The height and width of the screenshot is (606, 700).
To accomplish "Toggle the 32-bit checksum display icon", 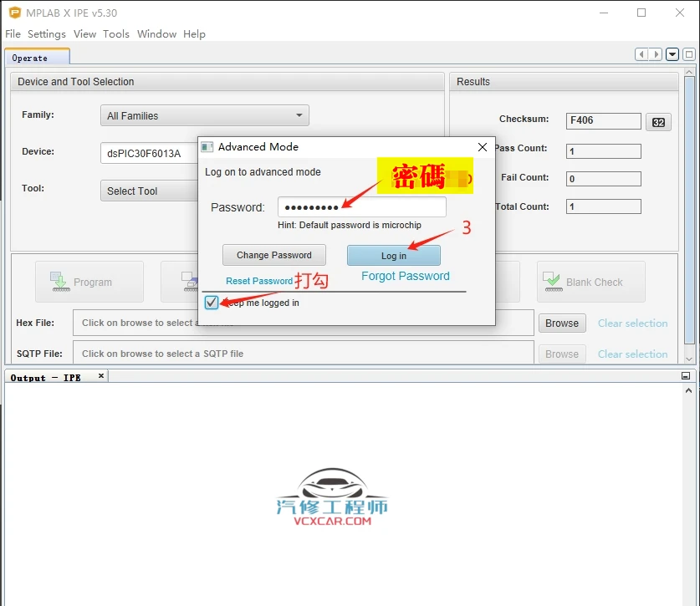I will coord(658,121).
